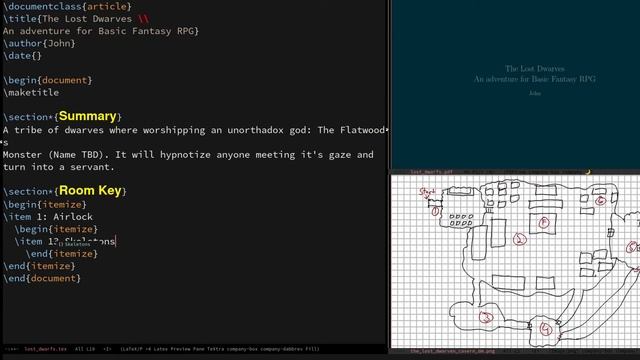Click 'Monster (Name TBD)' text
The width and height of the screenshot is (640, 360).
click(53, 155)
